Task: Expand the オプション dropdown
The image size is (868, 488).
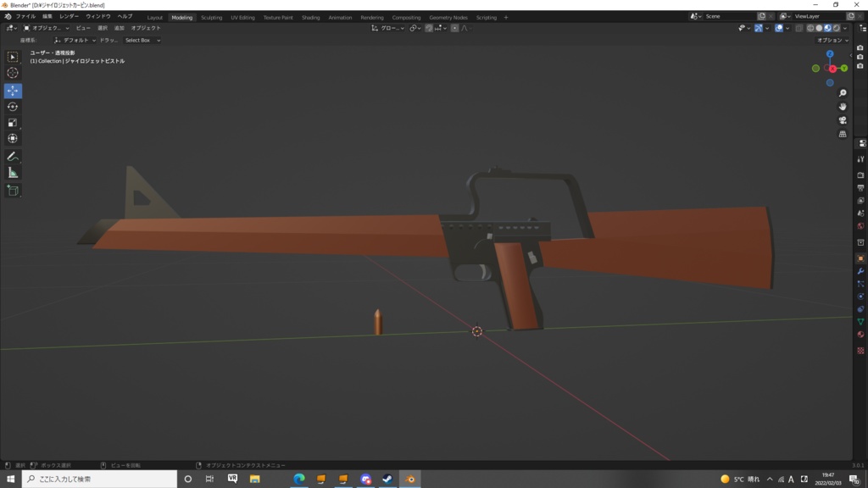Action: [832, 41]
